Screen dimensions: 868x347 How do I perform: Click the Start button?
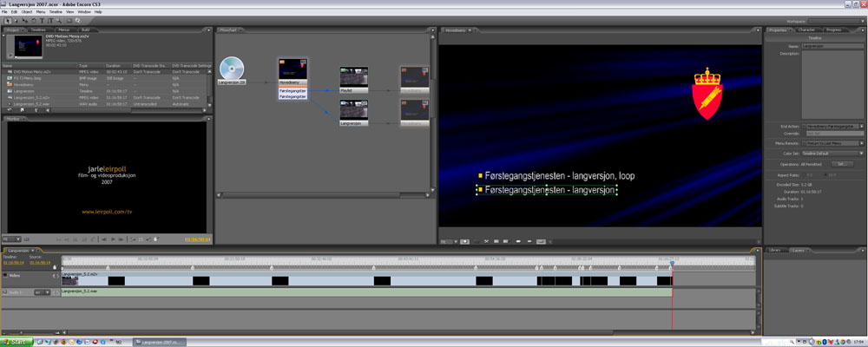tap(16, 343)
